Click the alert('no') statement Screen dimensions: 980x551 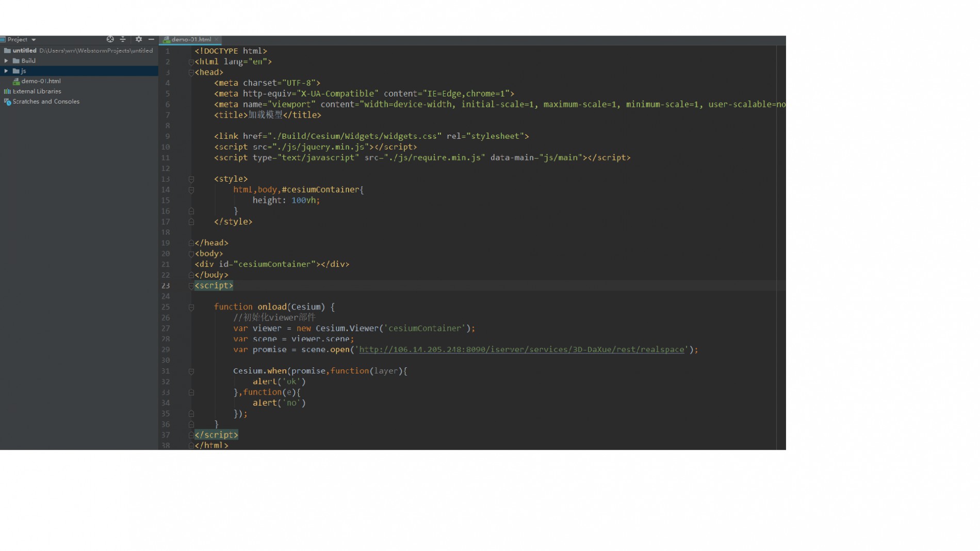coord(279,403)
